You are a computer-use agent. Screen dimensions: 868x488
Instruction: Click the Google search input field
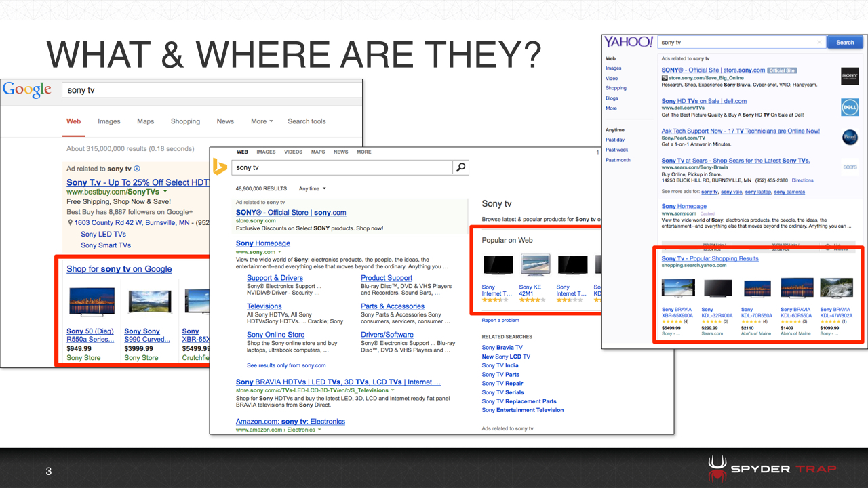click(212, 90)
